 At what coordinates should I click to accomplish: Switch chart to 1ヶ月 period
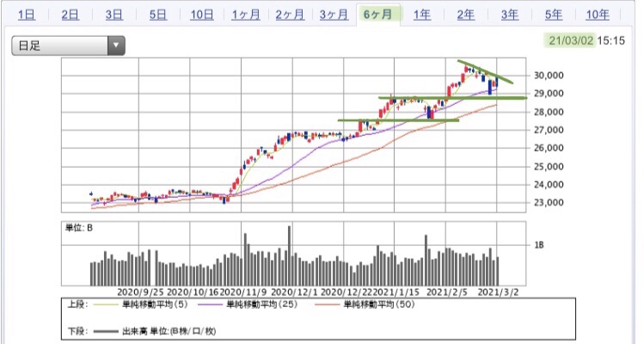tap(246, 15)
